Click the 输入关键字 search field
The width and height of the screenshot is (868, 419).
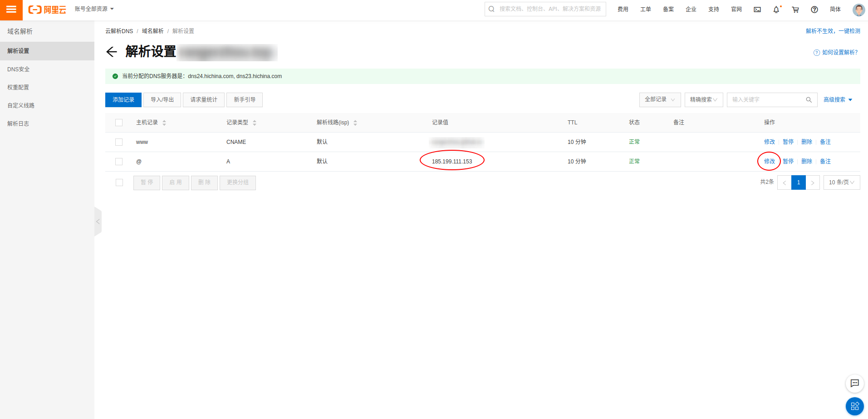pos(772,100)
